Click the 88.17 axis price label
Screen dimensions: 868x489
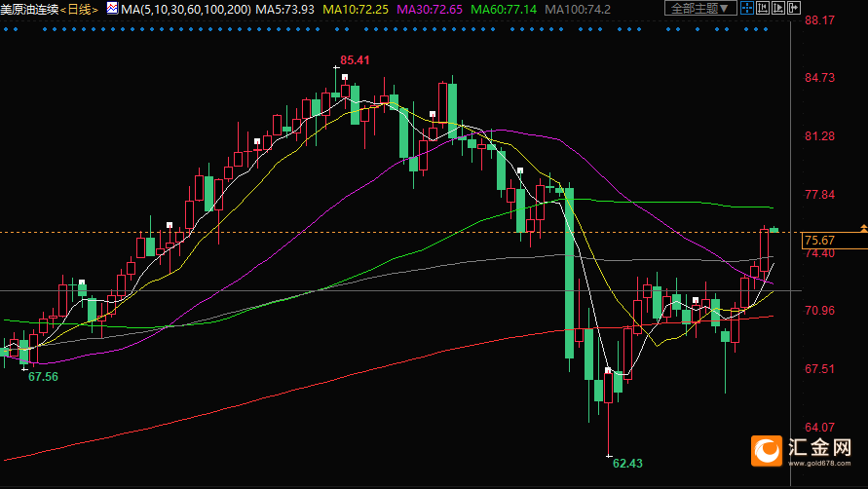coord(820,20)
